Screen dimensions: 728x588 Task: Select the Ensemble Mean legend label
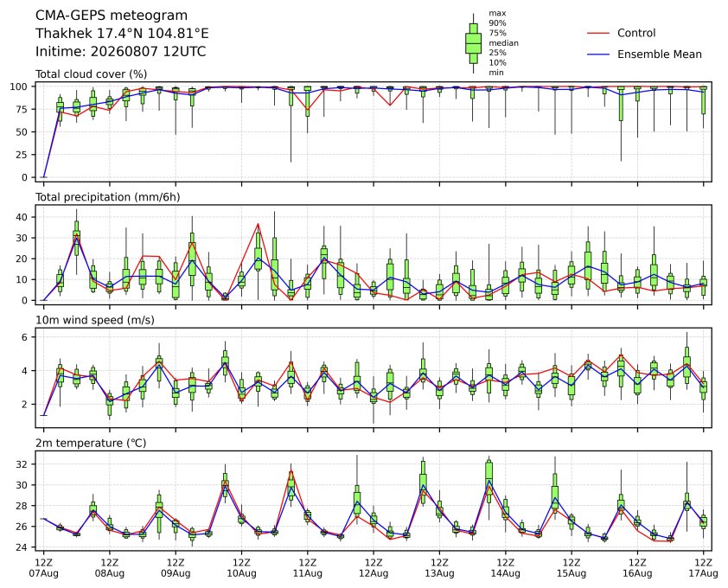point(660,54)
